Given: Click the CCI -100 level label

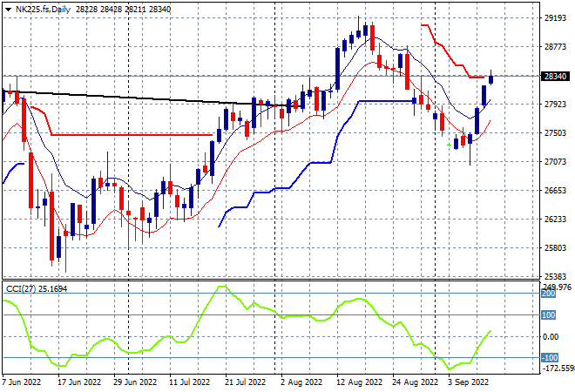Looking at the screenshot, I should point(550,357).
